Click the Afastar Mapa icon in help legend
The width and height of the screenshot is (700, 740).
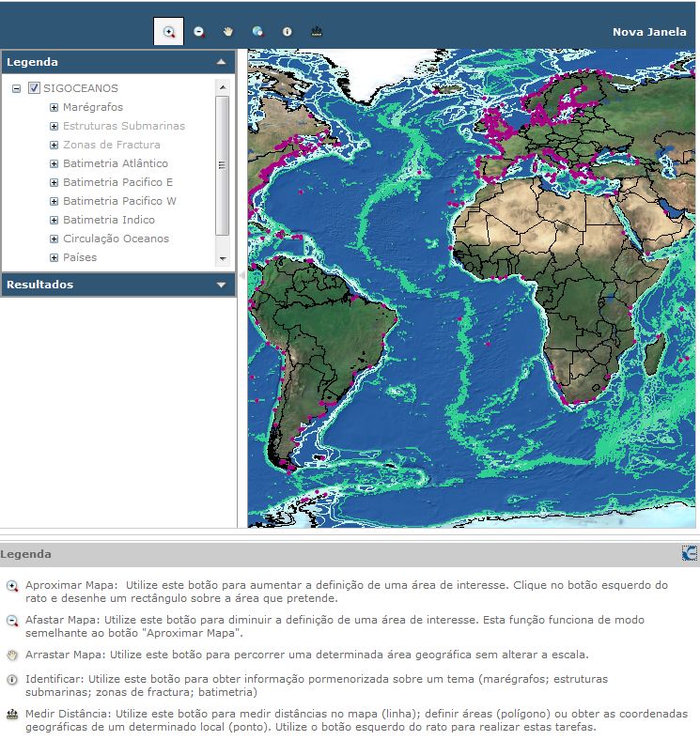point(12,621)
